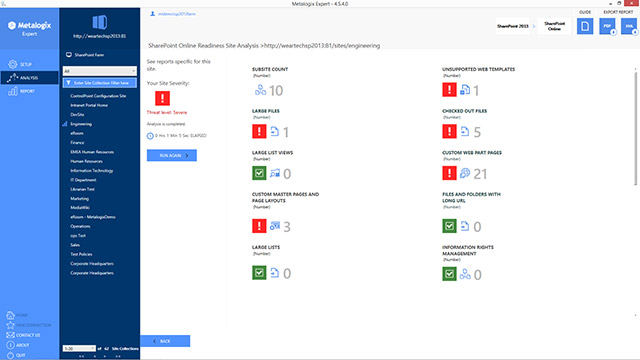Click the Unsupported Web Templates template icon
Image resolution: width=640 pixels, height=360 pixels.
click(x=465, y=90)
